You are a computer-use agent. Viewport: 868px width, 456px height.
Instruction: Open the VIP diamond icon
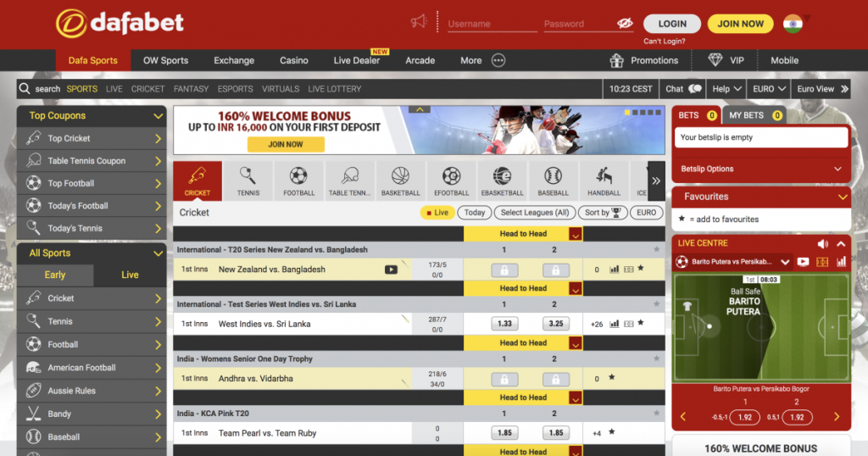715,60
